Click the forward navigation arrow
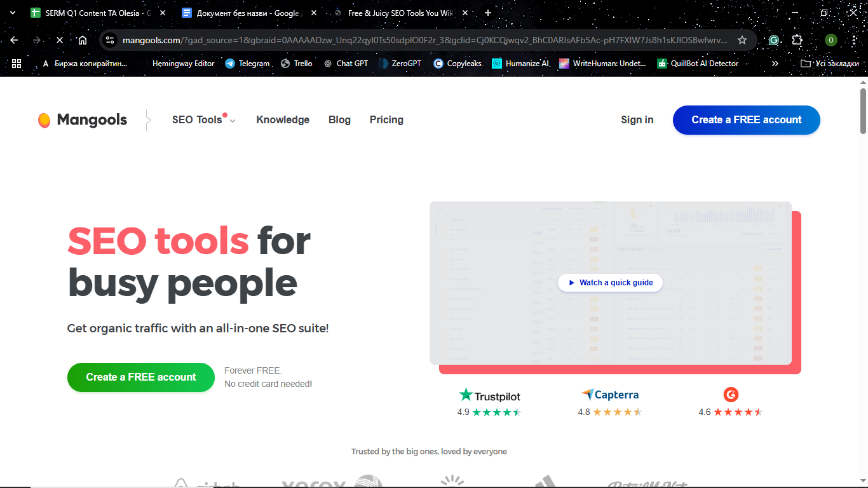This screenshot has height=488, width=868. pos(37,40)
